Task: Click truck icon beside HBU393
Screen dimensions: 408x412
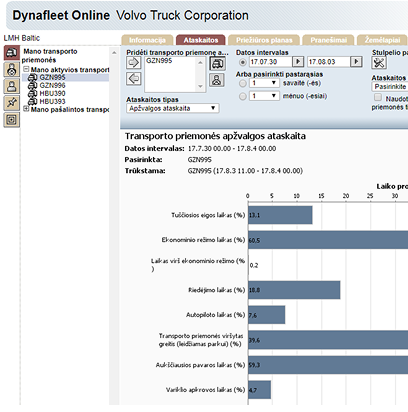Action: click(32, 101)
